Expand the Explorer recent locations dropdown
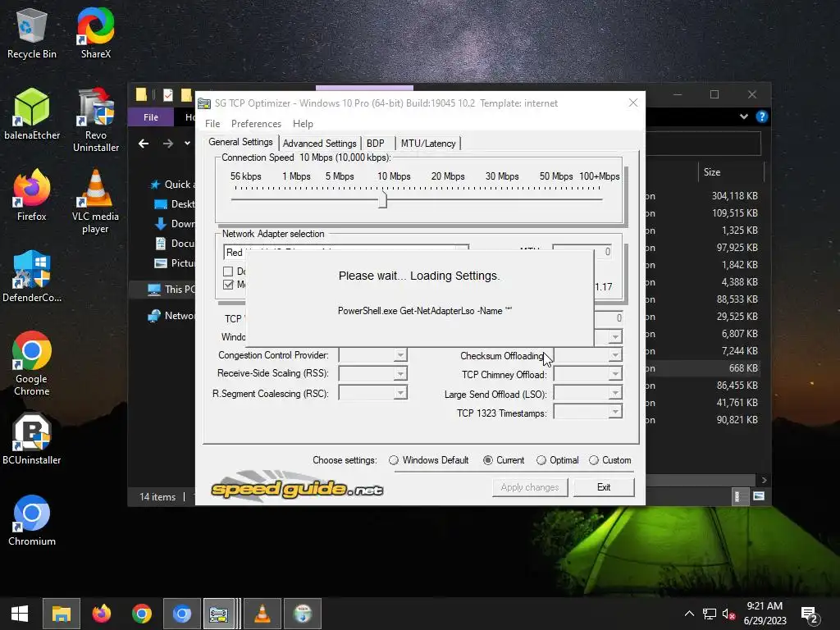The width and height of the screenshot is (840, 630). [x=187, y=144]
